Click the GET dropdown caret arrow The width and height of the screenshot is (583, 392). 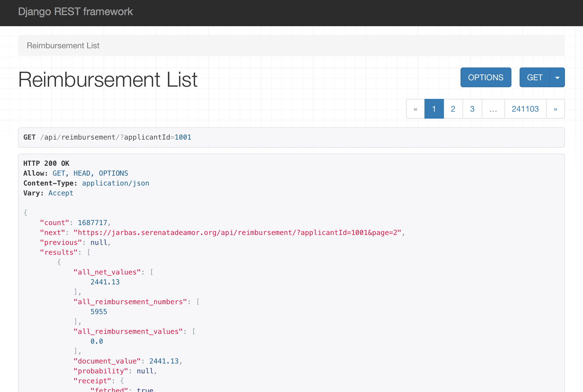click(x=557, y=78)
